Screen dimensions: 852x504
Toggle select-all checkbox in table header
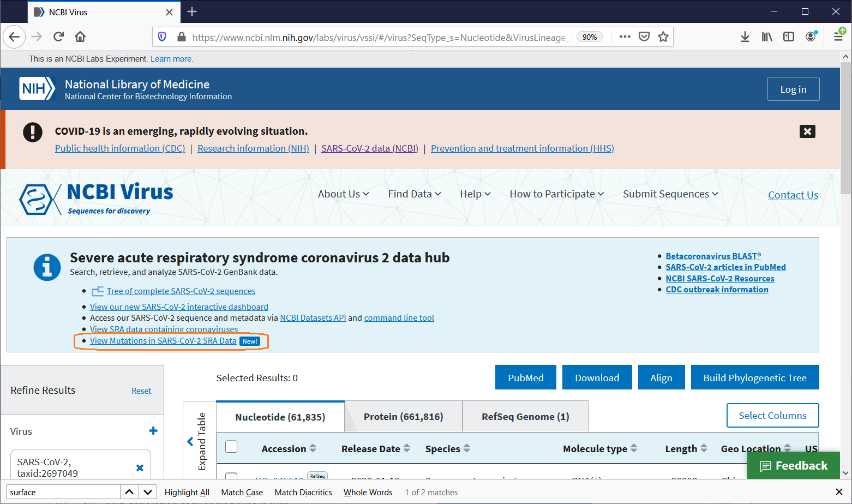(231, 447)
